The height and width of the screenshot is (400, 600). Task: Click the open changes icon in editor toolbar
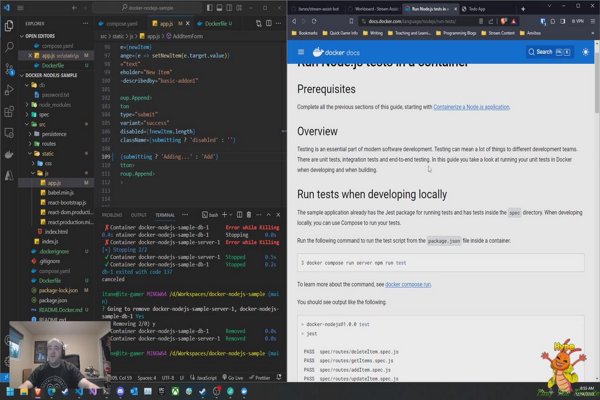click(259, 23)
